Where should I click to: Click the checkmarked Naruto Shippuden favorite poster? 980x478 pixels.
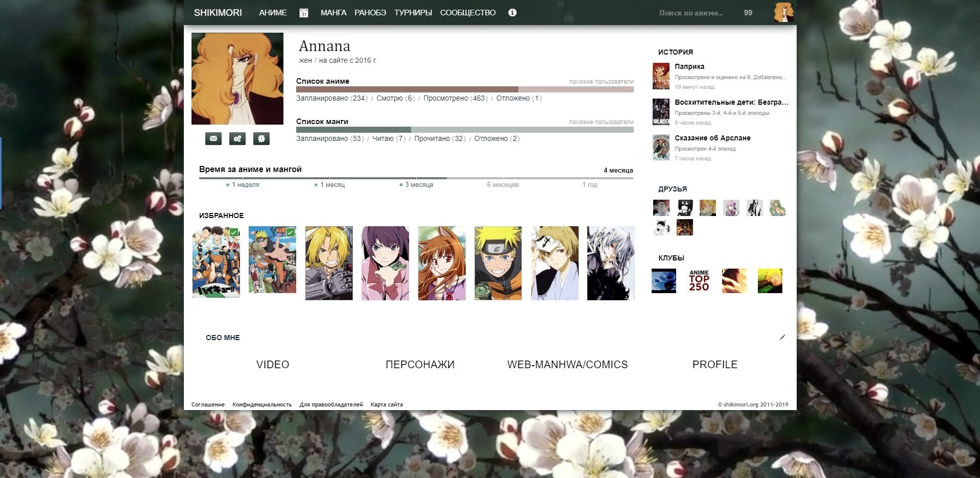click(272, 260)
